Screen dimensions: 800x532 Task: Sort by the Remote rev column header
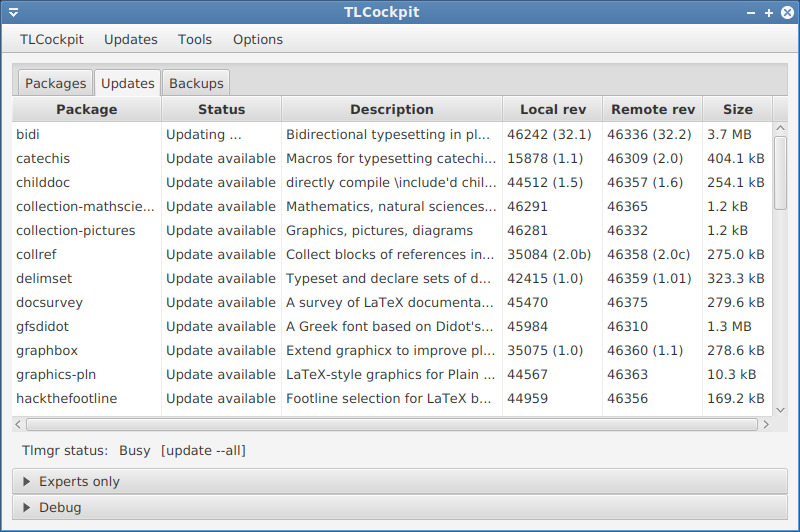(652, 110)
